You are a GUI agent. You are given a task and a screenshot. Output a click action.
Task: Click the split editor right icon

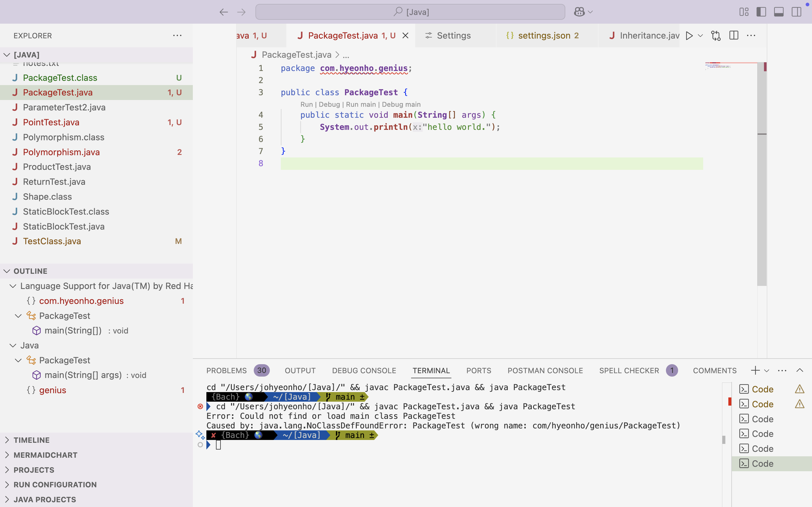click(x=734, y=35)
